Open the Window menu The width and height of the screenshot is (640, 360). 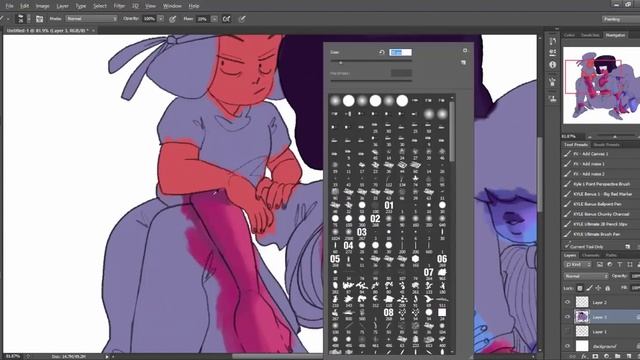172,6
